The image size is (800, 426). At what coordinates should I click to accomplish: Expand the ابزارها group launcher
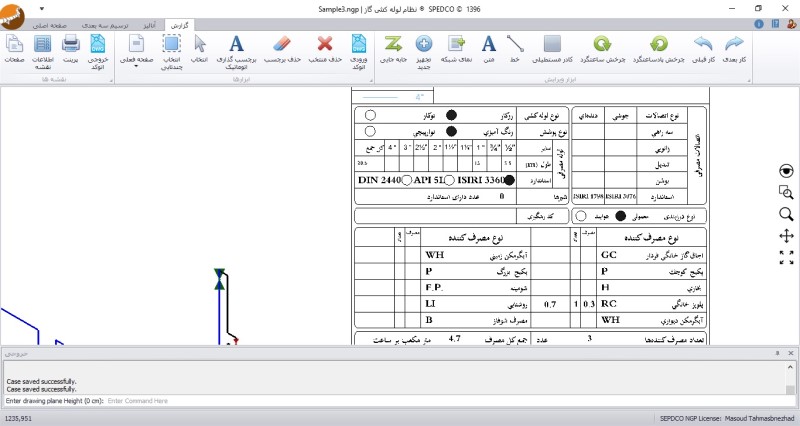pyautogui.click(x=371, y=81)
